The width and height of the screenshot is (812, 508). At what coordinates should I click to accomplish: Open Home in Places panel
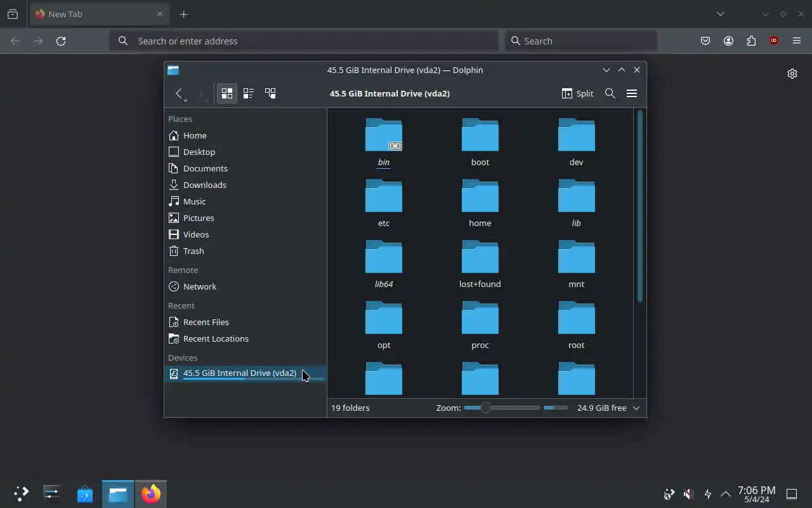tap(246, 135)
